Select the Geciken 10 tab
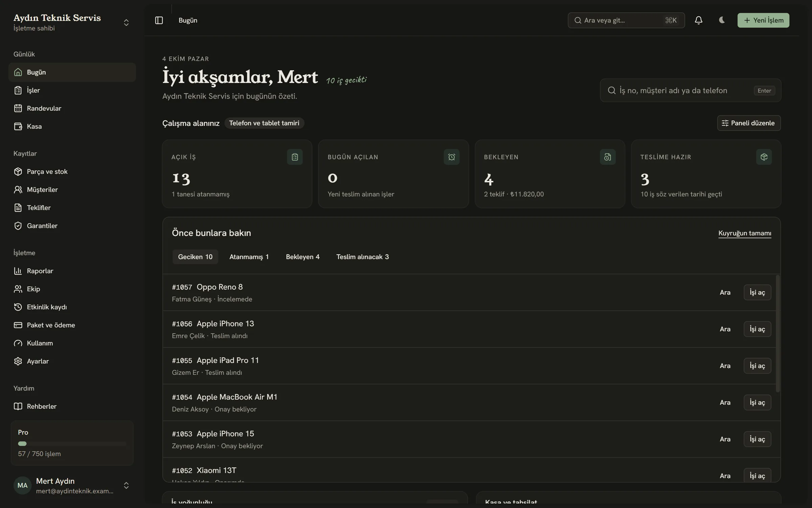The height and width of the screenshot is (508, 812). (195, 257)
